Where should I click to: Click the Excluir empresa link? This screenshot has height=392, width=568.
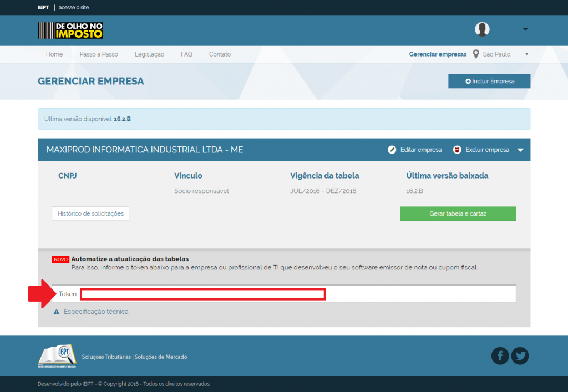pyautogui.click(x=487, y=150)
